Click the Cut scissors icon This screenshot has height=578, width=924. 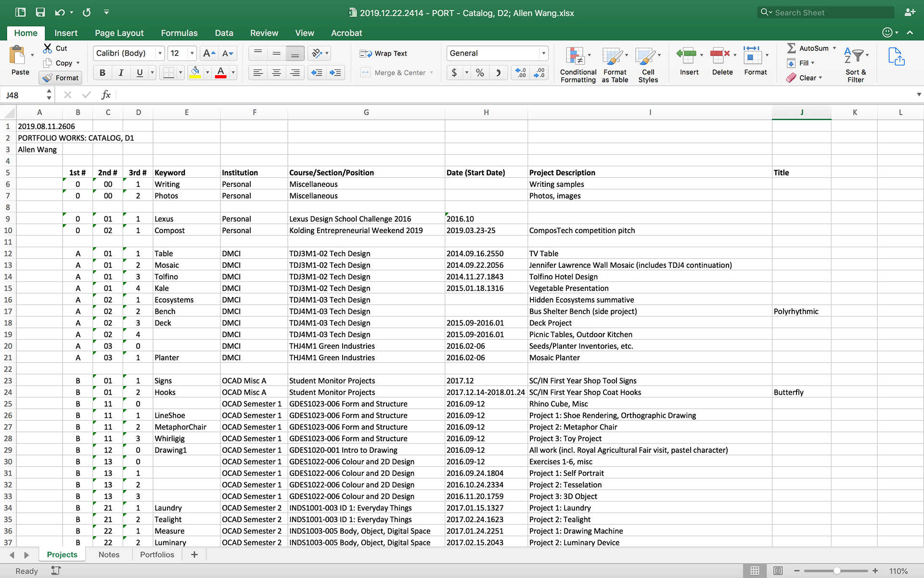47,48
